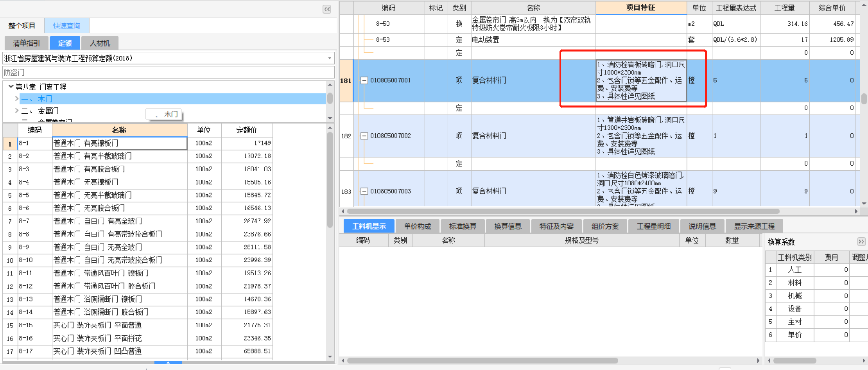Click the 二、金属门 tree item label
Image resolution: width=868 pixels, height=370 pixels.
[40, 111]
